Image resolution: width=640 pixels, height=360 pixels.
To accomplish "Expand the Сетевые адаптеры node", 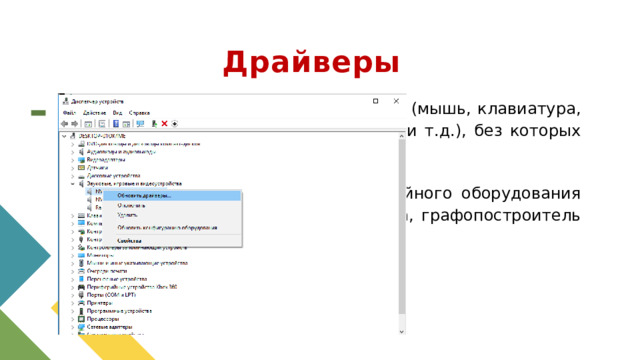I will pyautogui.click(x=73, y=327).
